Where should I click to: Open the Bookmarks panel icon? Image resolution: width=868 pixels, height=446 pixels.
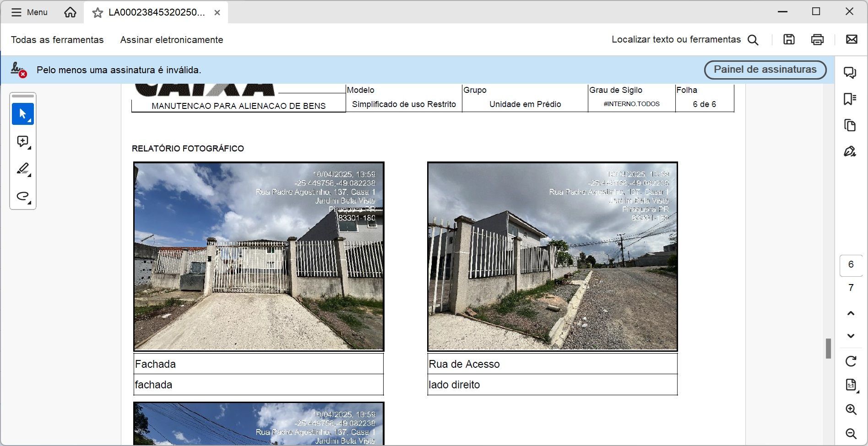point(850,99)
